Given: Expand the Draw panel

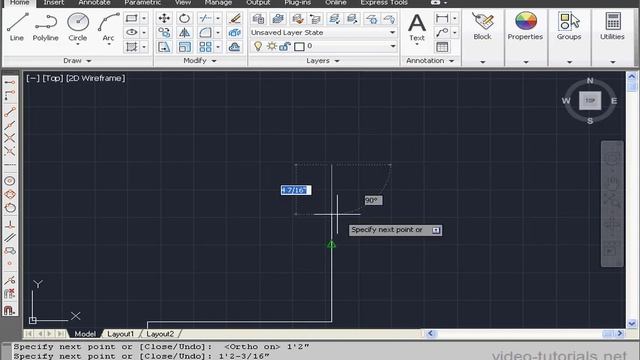Looking at the screenshot, I should (x=77, y=60).
